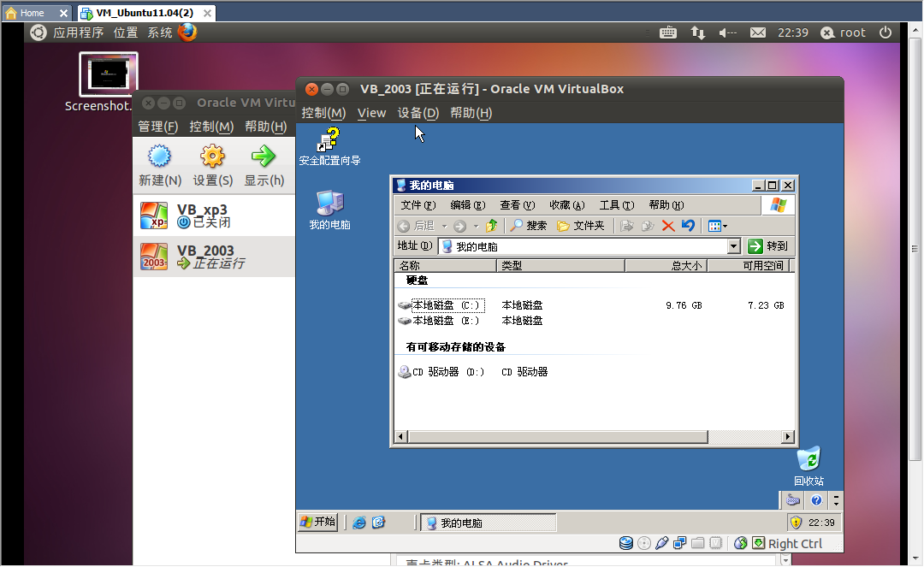The height and width of the screenshot is (567, 924).
Task: Click VirtualBox network adapters indicator
Action: pos(679,543)
